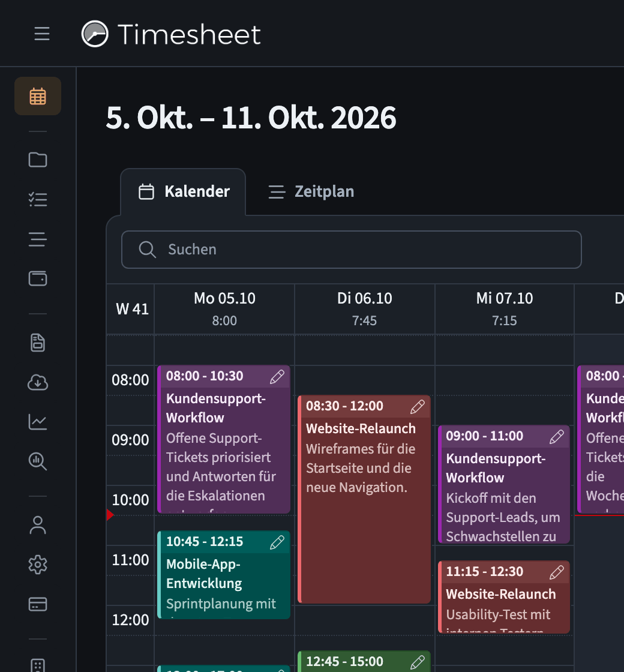Image resolution: width=624 pixels, height=672 pixels.
Task: Open the calendar view from the sidebar
Action: tap(38, 96)
